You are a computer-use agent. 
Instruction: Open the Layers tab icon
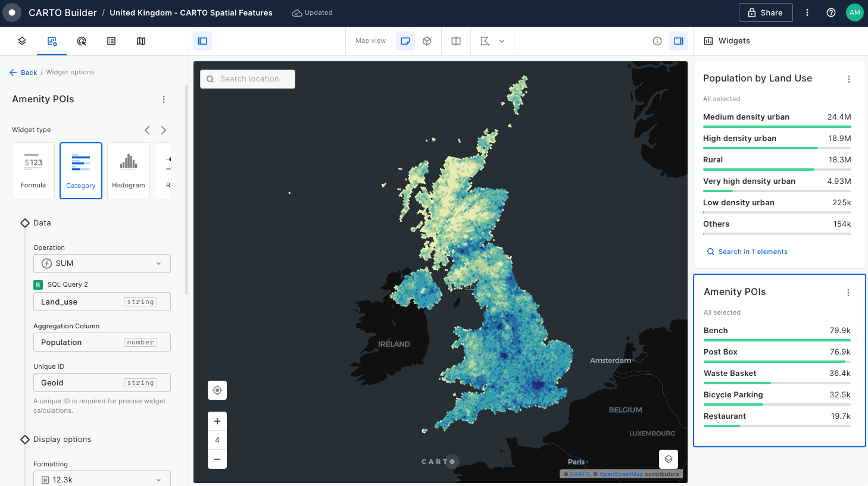22,41
